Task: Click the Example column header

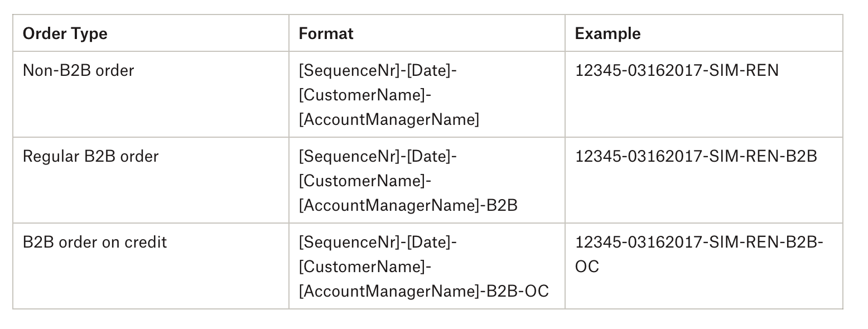Action: (x=607, y=33)
